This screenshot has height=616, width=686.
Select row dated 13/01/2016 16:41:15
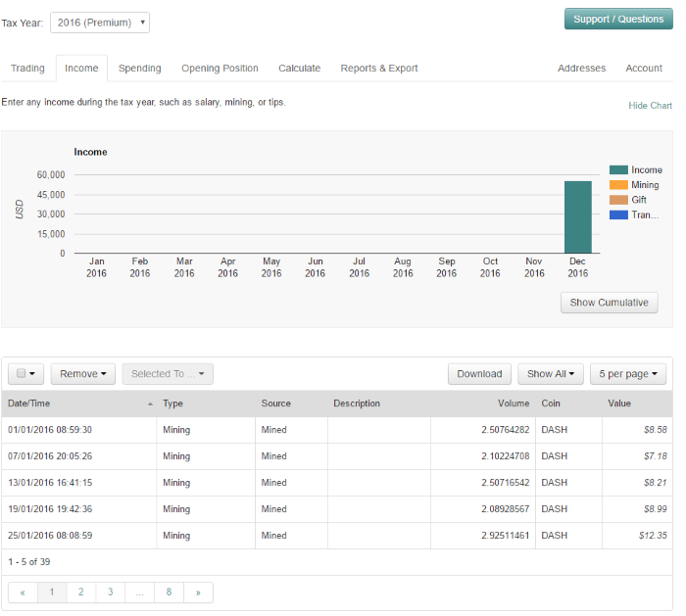337,483
